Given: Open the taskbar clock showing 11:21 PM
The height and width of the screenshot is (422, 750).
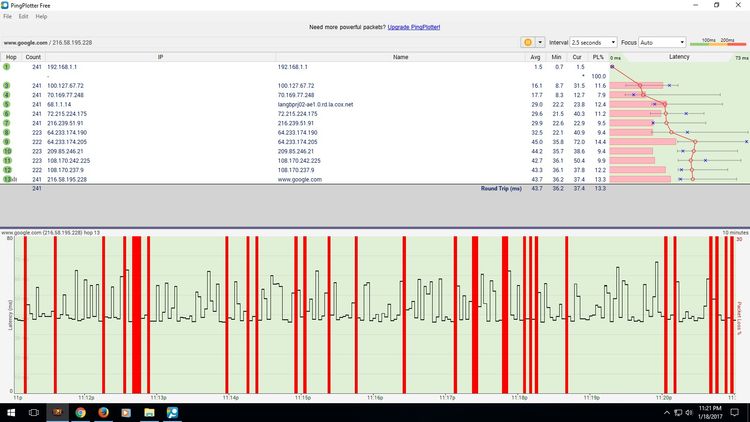Looking at the screenshot, I should click(x=710, y=412).
